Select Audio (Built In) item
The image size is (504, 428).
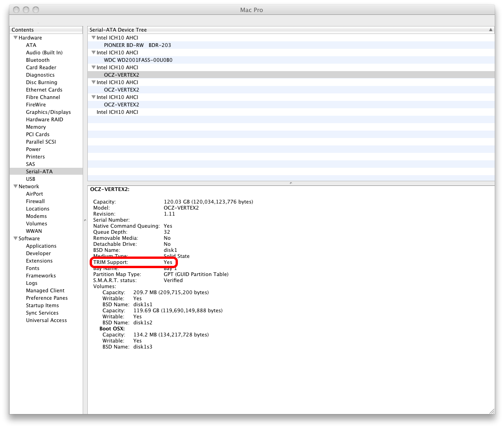point(44,53)
